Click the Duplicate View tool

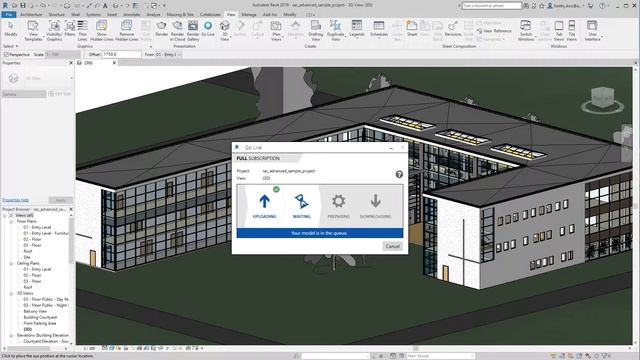[x=336, y=31]
